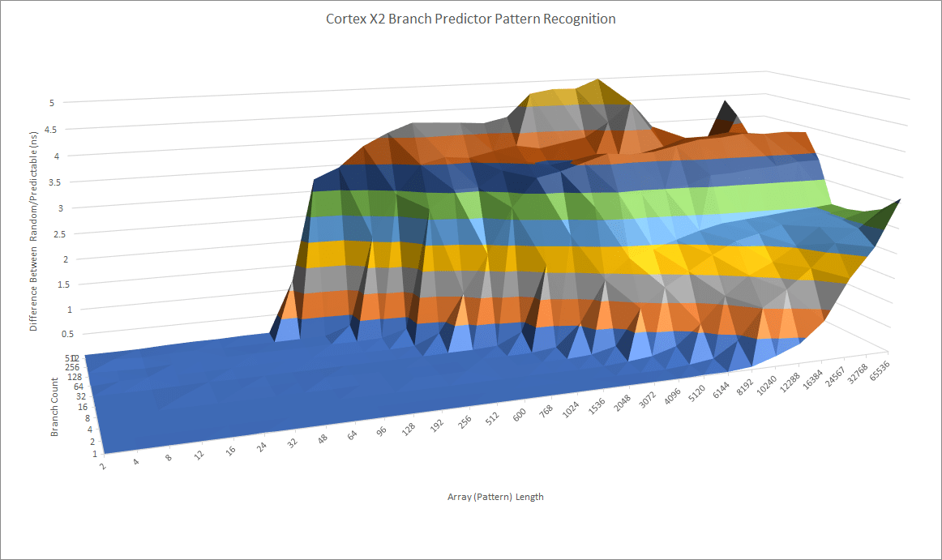Click vertical axis tick label 3.5
Viewport: 942px width, 560px height.
tap(54, 182)
